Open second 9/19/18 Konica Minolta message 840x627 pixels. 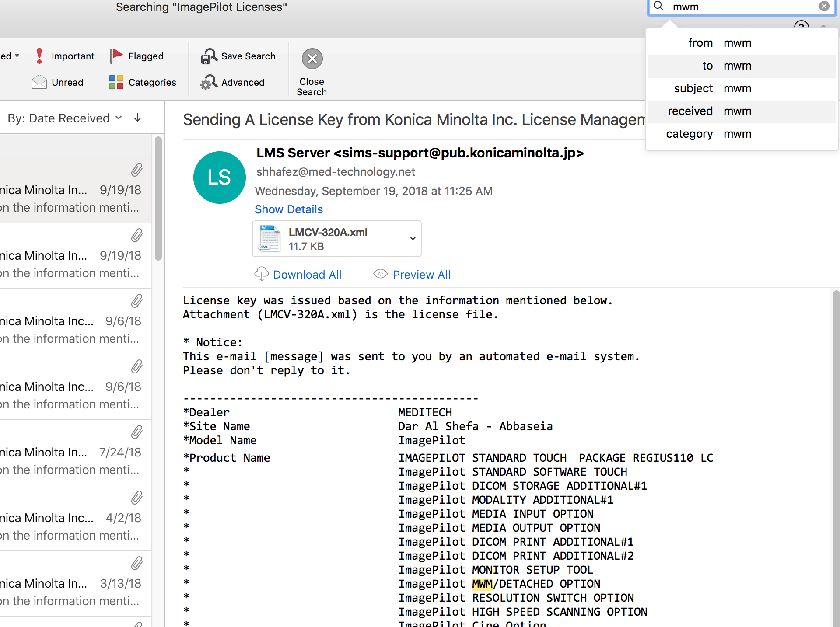point(76,256)
